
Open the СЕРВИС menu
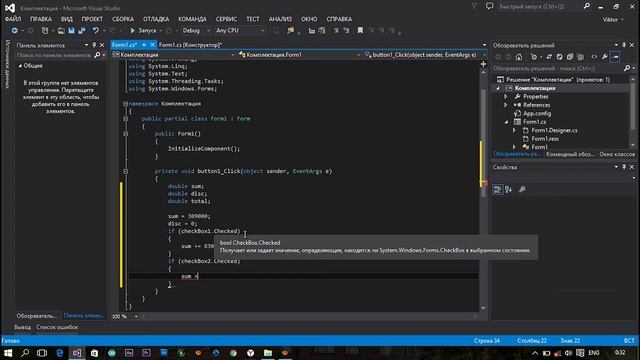point(226,19)
